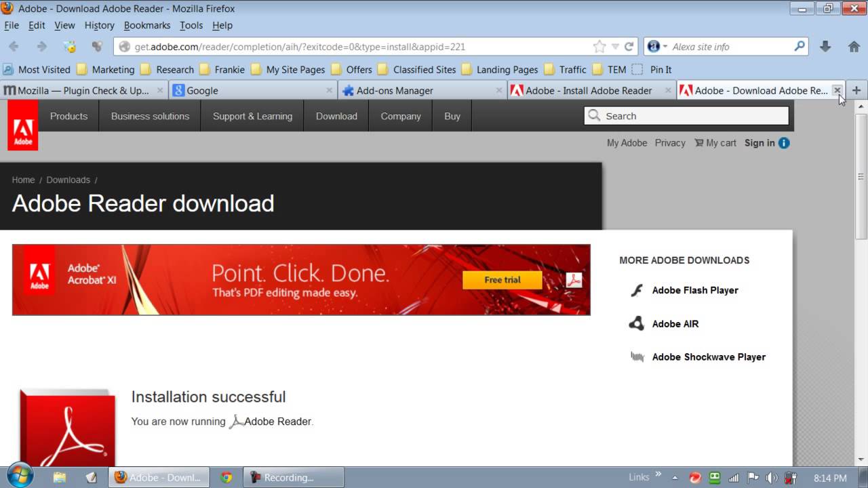Screen dimensions: 868x488
Task: Open the File menu
Action: pos(12,25)
